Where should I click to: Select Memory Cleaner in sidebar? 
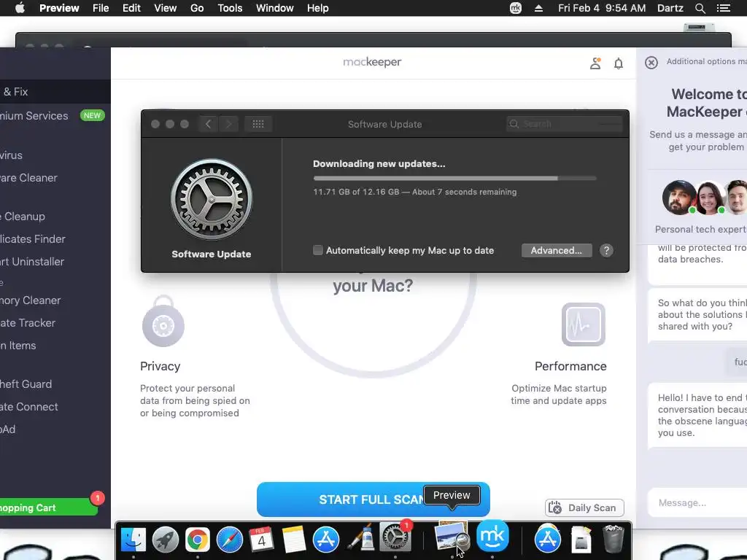coord(55,300)
